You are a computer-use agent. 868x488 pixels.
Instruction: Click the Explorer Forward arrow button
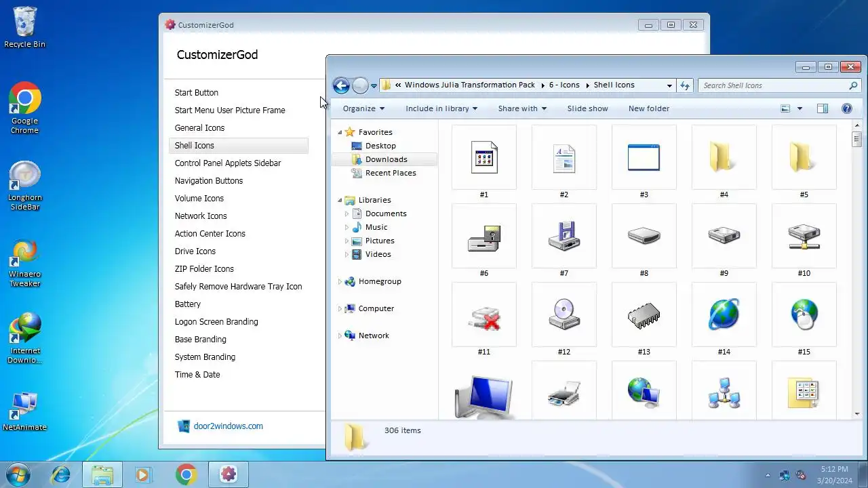pyautogui.click(x=360, y=85)
